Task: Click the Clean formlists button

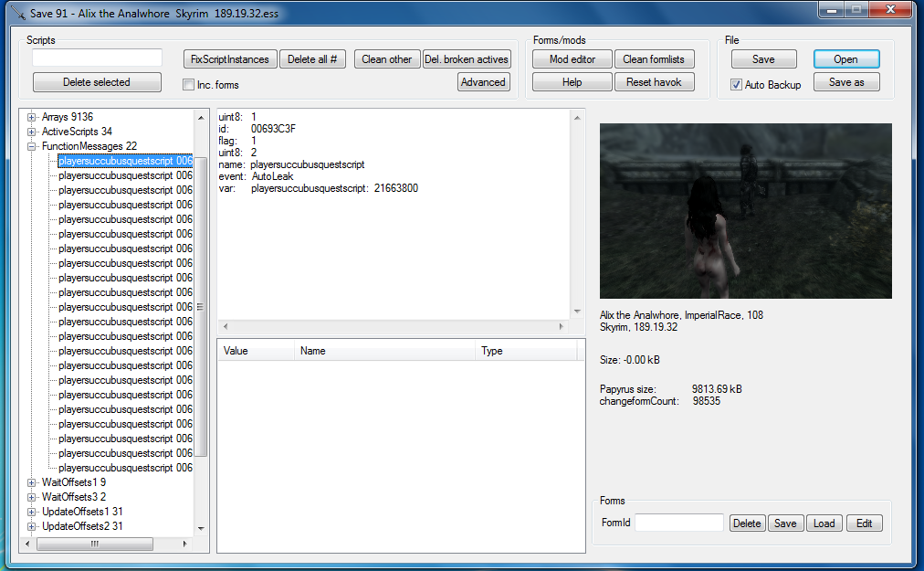Action: coord(654,59)
